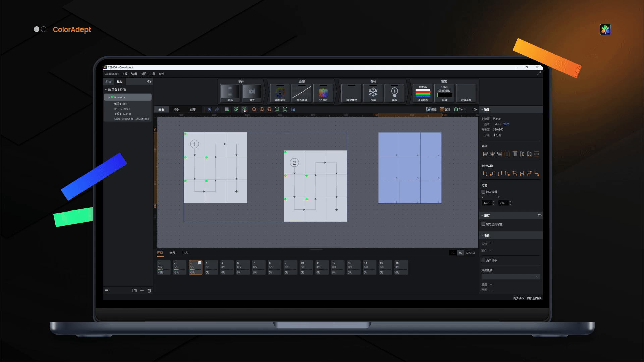Select output port 16 card
Image resolution: width=644 pixels, height=362 pixels.
401,267
